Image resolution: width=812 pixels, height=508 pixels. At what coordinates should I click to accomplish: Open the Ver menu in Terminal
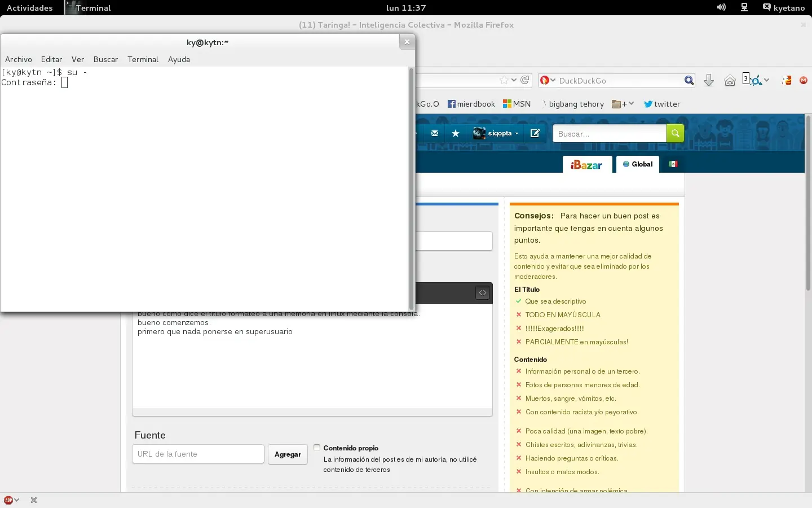coord(78,59)
